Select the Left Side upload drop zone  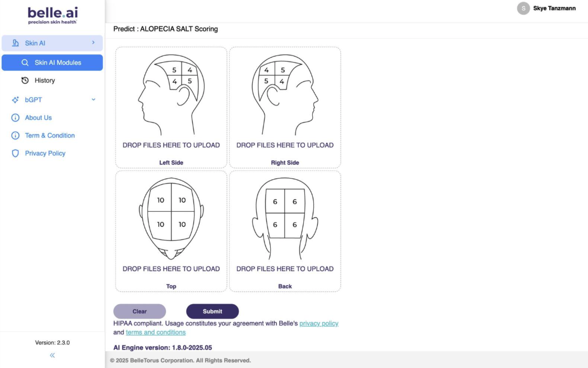pos(171,107)
